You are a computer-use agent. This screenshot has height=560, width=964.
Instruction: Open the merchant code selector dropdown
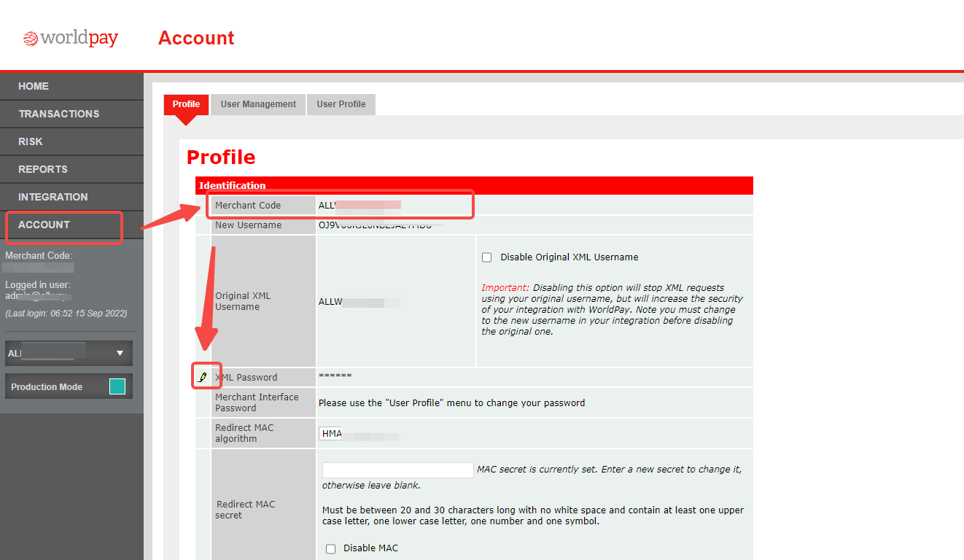69,353
